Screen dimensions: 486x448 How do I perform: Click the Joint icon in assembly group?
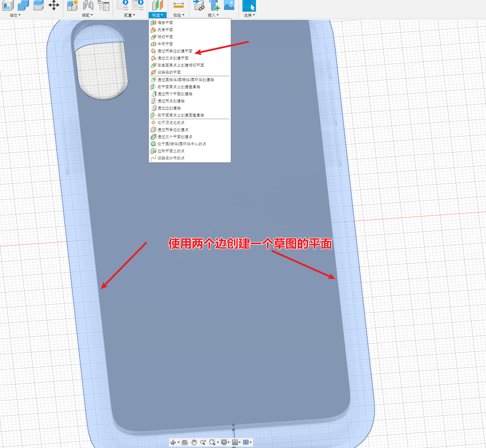click(88, 5)
